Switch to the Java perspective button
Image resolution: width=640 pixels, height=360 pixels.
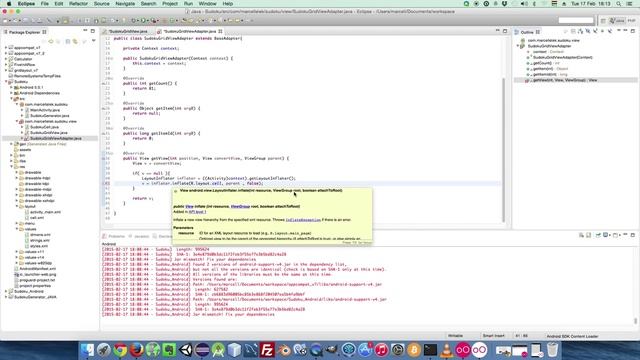point(617,20)
